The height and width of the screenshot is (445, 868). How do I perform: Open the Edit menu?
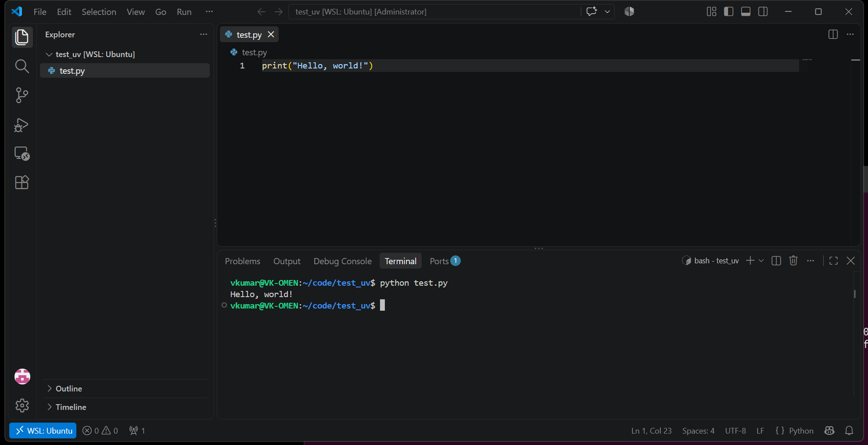(64, 12)
